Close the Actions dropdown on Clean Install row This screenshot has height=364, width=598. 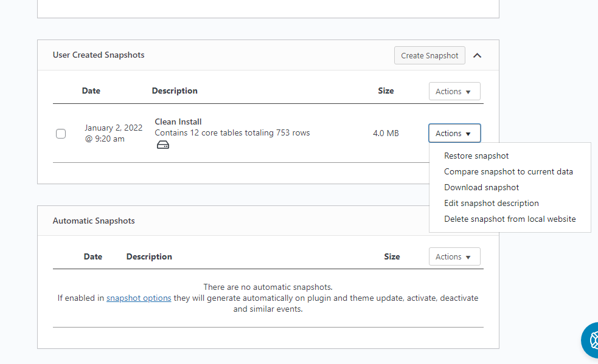(454, 133)
